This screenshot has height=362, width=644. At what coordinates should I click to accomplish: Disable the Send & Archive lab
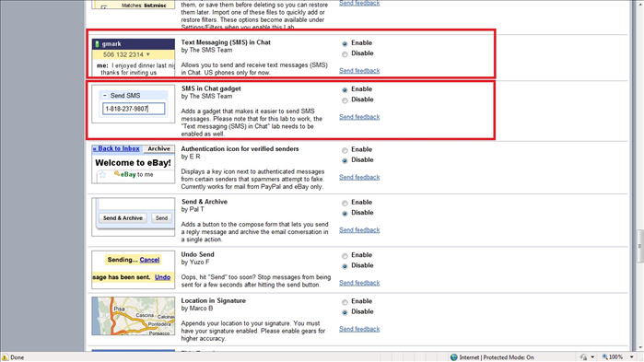coord(345,214)
